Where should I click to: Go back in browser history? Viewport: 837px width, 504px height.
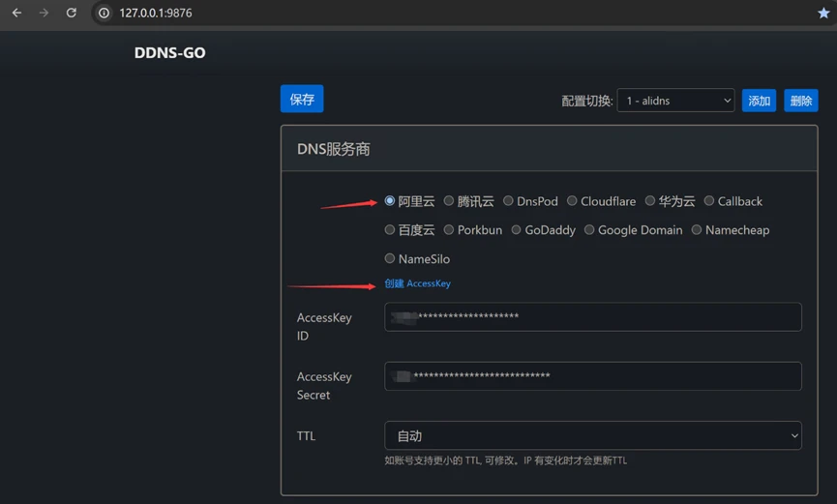[x=17, y=13]
